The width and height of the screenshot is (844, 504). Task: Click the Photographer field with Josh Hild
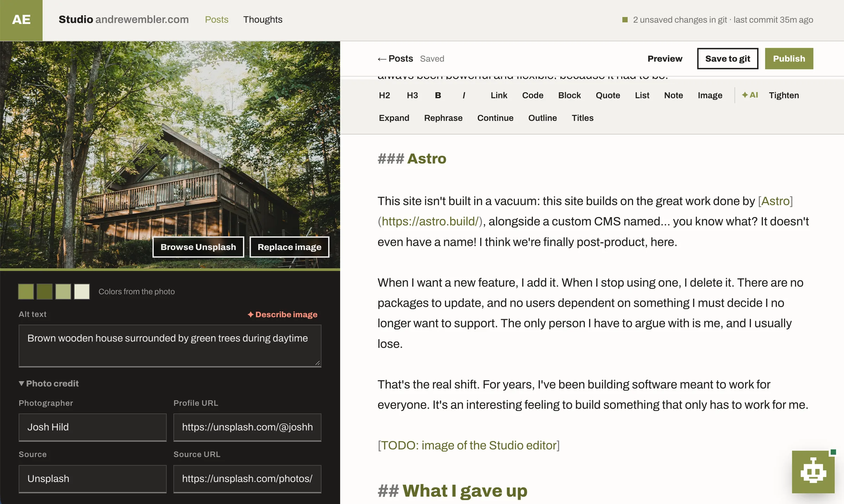coord(92,427)
